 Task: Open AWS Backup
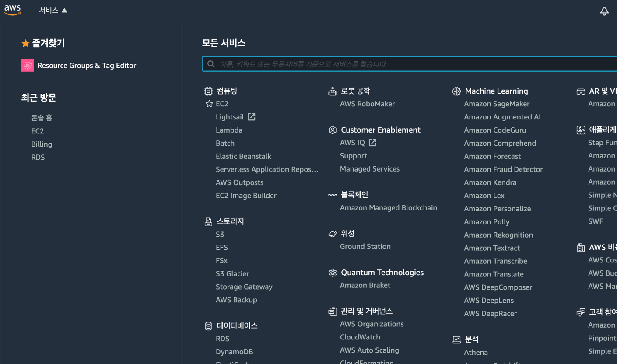tap(236, 300)
